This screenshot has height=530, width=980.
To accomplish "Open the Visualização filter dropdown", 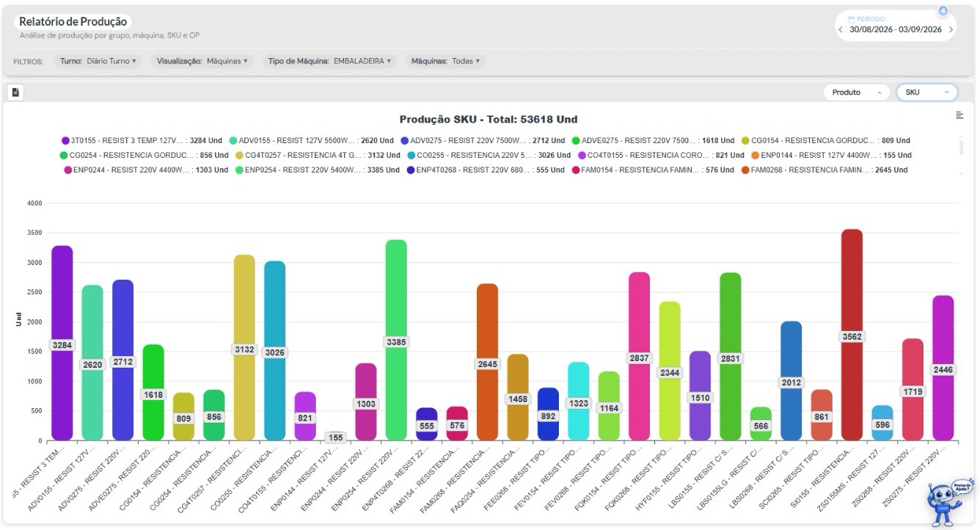I will point(202,61).
